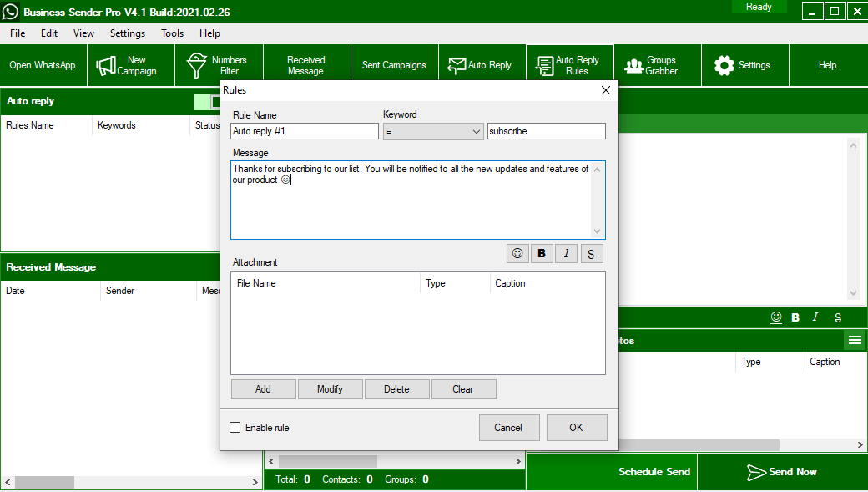Open the Groups Grabber tool
The width and height of the screenshot is (868, 492).
657,64
